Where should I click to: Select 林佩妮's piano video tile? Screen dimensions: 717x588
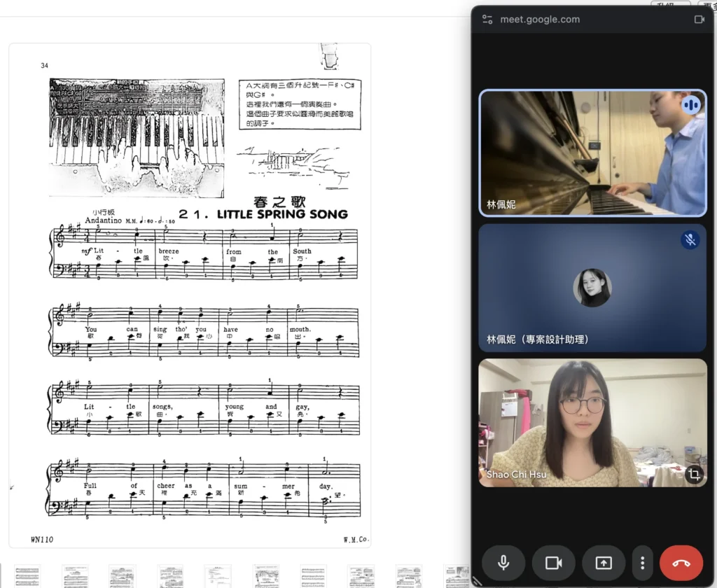click(592, 153)
